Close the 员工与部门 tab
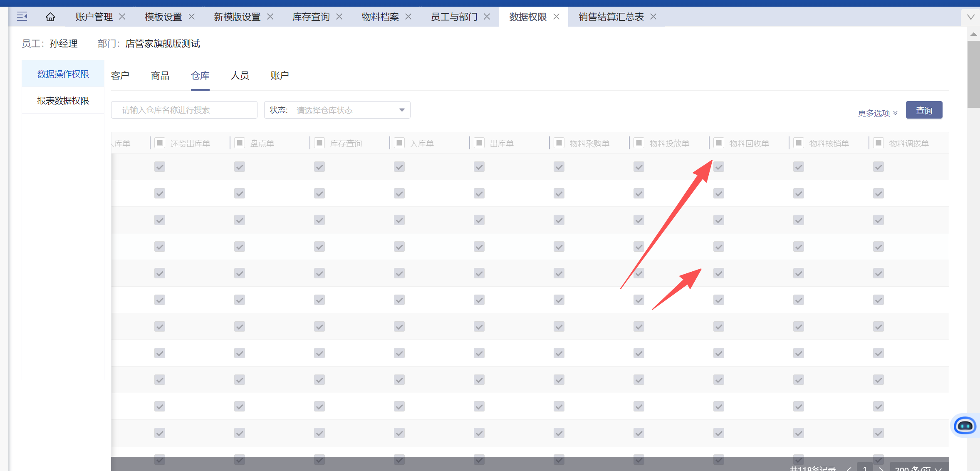The width and height of the screenshot is (980, 471). coord(487,17)
